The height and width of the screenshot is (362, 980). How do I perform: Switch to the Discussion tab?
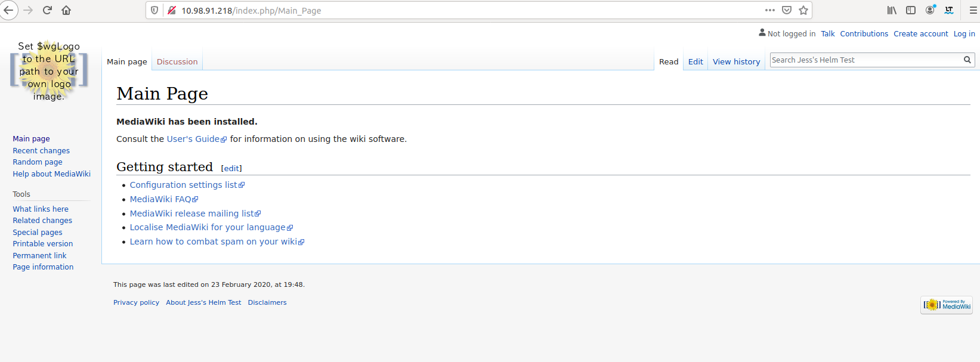(177, 61)
